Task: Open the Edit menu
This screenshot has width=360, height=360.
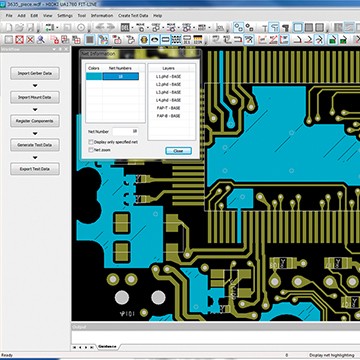Action: (34, 16)
